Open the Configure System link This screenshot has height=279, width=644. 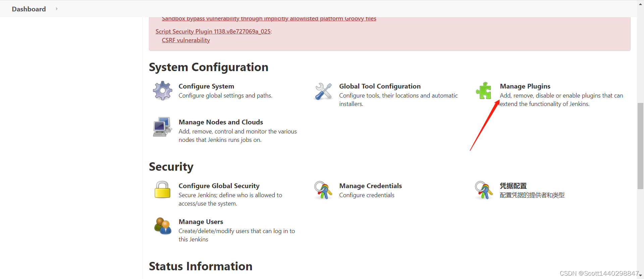pyautogui.click(x=206, y=86)
